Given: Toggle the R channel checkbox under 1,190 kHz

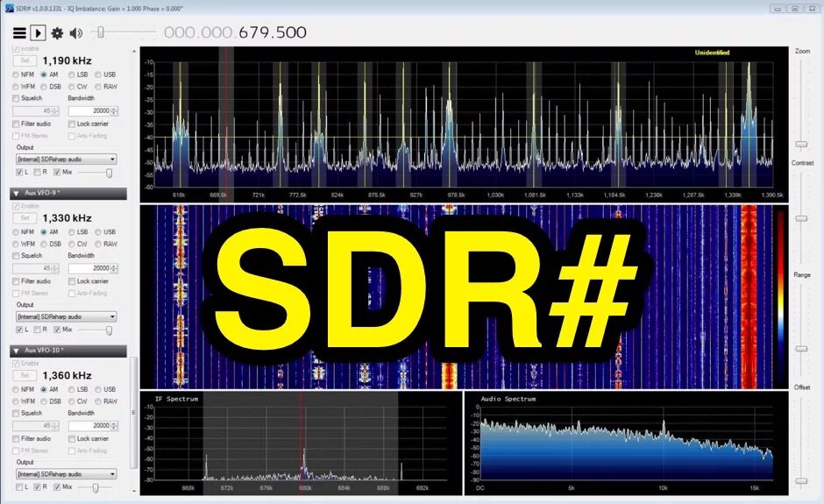Looking at the screenshot, I should tap(38, 173).
